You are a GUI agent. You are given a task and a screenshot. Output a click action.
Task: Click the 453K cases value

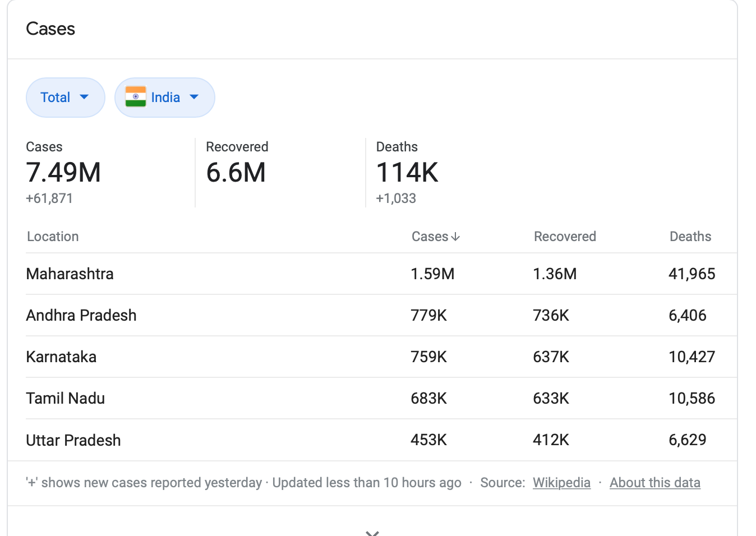[x=429, y=440]
